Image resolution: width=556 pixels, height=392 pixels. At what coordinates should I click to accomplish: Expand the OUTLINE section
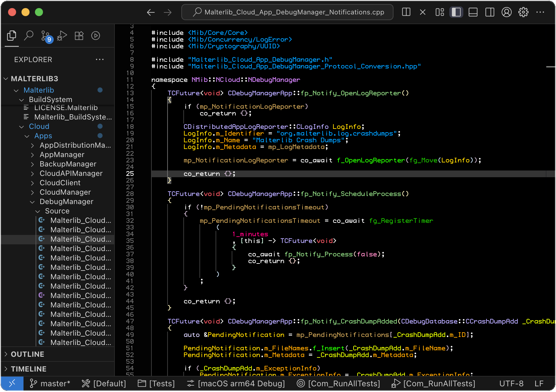tap(28, 354)
